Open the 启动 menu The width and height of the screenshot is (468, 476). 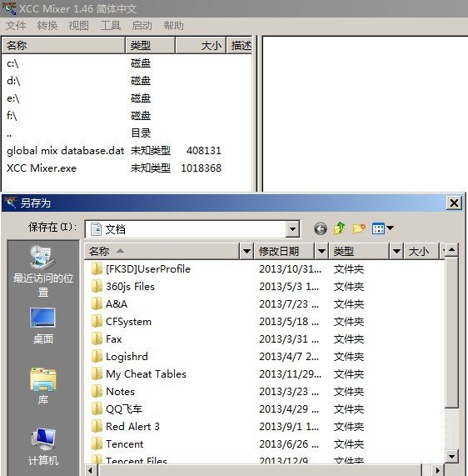click(142, 26)
